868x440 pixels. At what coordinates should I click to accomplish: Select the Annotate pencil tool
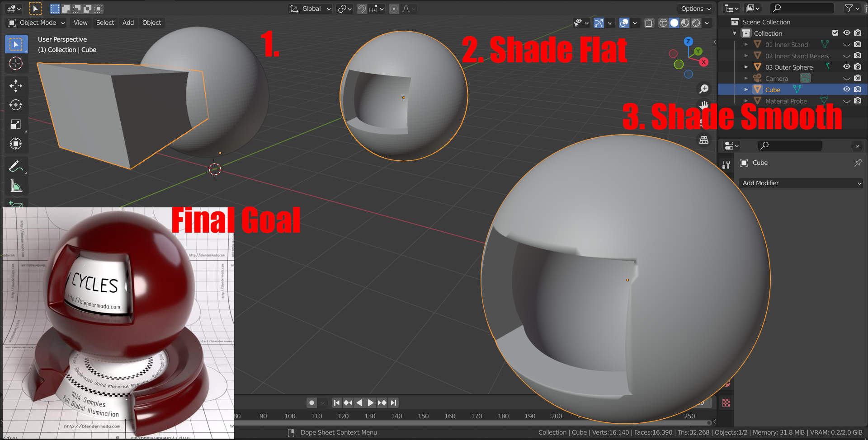click(x=16, y=166)
